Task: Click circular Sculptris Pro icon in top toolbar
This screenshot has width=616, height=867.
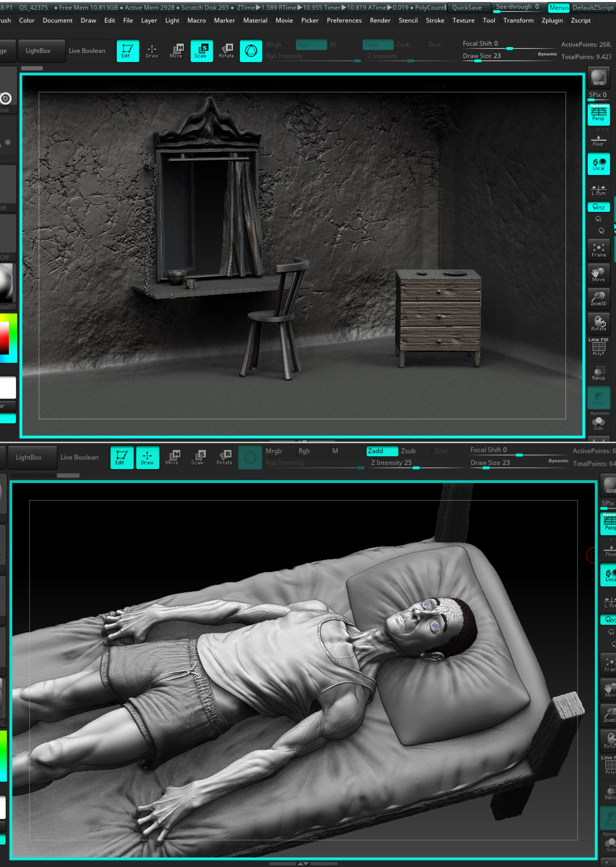Action: pyautogui.click(x=251, y=51)
